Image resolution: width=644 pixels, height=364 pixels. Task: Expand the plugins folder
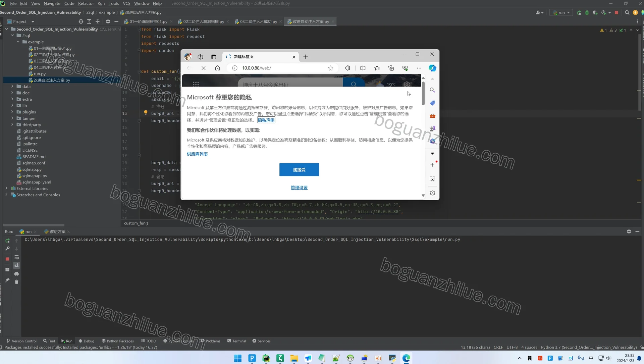(x=12, y=112)
